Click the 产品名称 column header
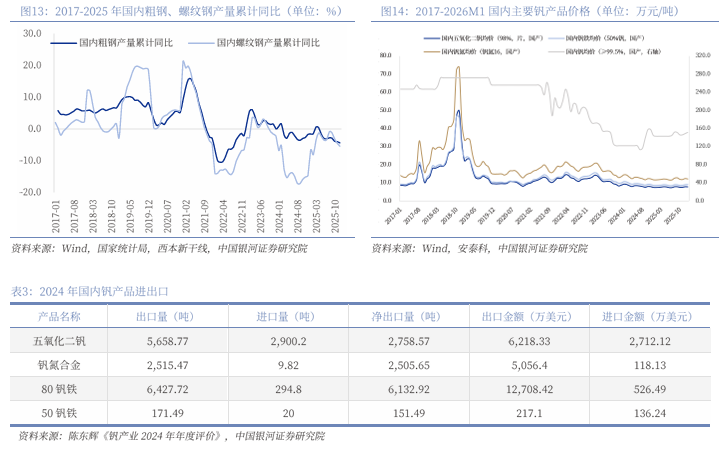The image size is (720, 454). pyautogui.click(x=59, y=316)
